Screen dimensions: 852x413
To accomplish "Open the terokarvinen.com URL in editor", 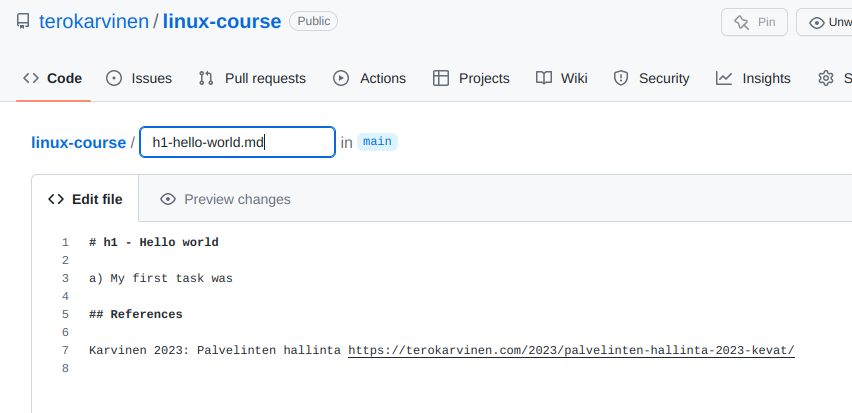I will pos(571,350).
